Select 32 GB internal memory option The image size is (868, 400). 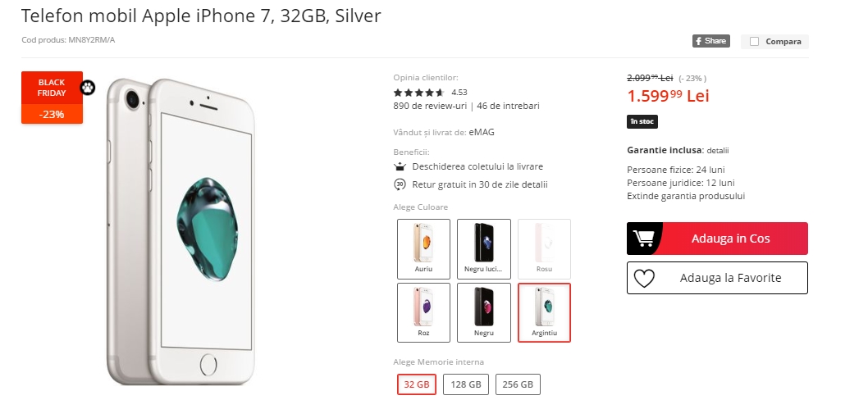pos(417,384)
